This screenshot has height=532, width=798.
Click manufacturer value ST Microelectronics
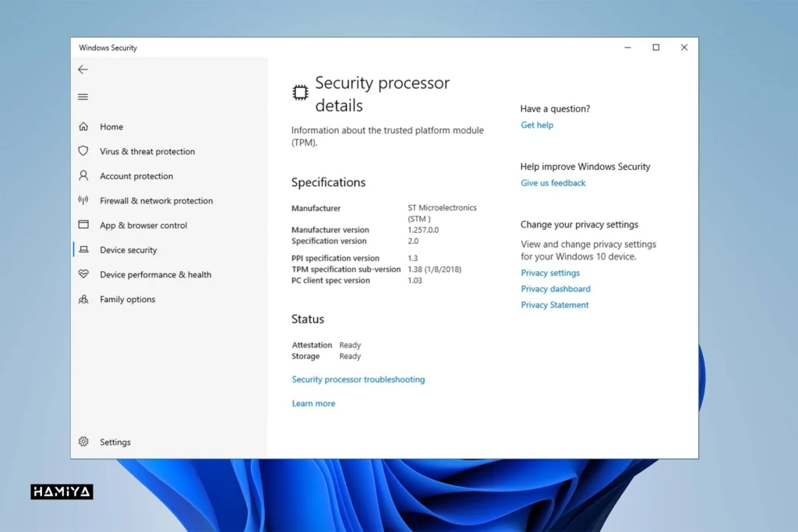tap(443, 213)
